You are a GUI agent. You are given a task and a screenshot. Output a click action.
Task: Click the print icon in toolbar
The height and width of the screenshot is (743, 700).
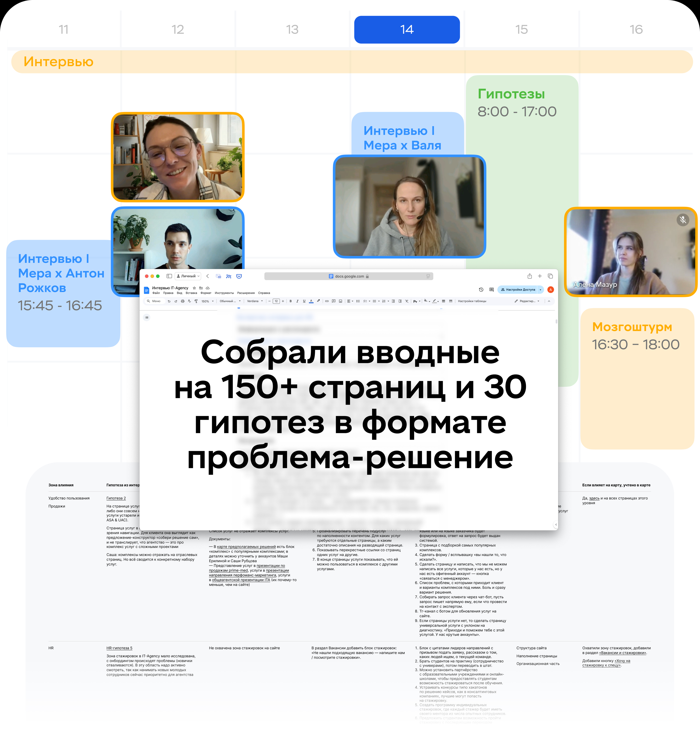pos(182,301)
